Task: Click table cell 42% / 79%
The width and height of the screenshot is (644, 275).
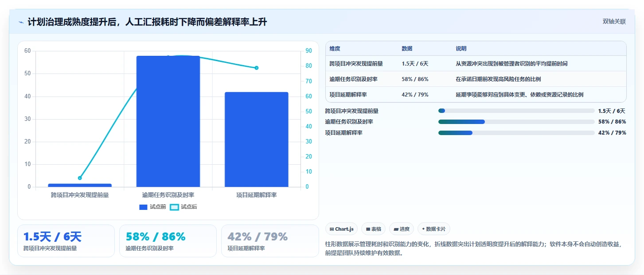Action: [x=415, y=95]
